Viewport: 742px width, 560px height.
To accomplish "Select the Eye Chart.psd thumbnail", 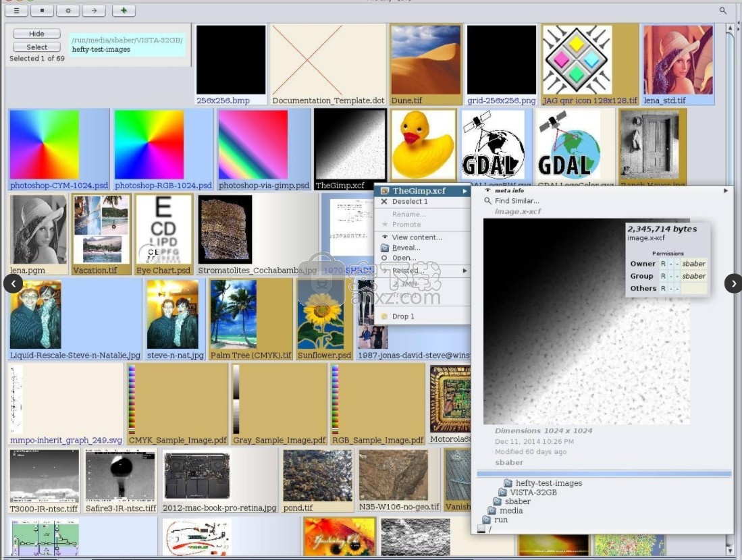I will (x=164, y=230).
